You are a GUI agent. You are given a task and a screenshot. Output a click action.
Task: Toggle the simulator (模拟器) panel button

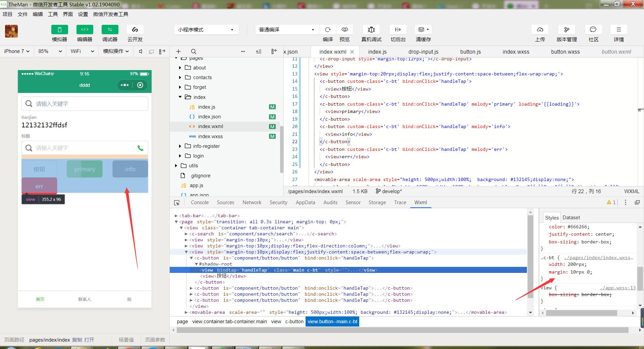tap(59, 30)
